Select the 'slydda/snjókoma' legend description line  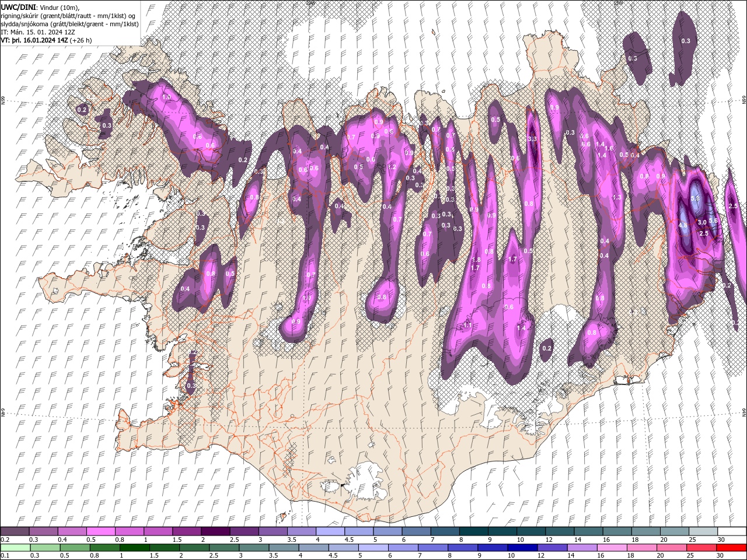(x=68, y=23)
